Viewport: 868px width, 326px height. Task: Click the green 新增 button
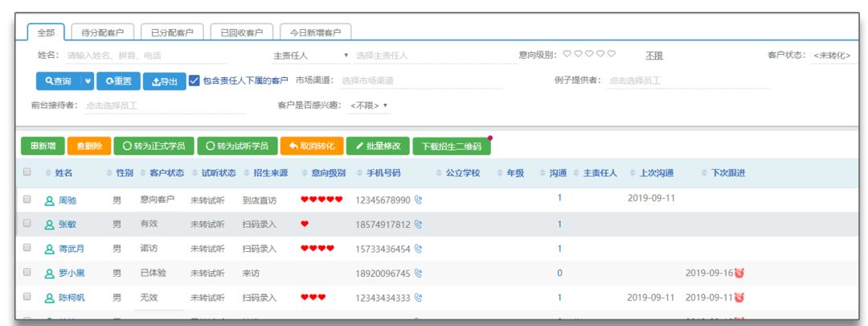click(43, 146)
